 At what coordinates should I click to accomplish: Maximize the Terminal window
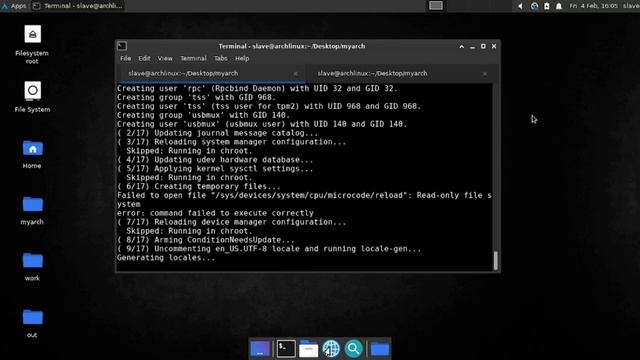[483, 47]
